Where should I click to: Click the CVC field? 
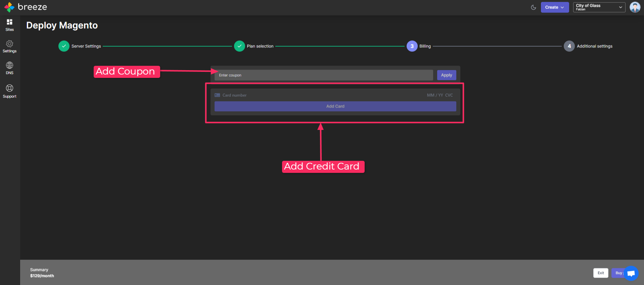(x=449, y=95)
